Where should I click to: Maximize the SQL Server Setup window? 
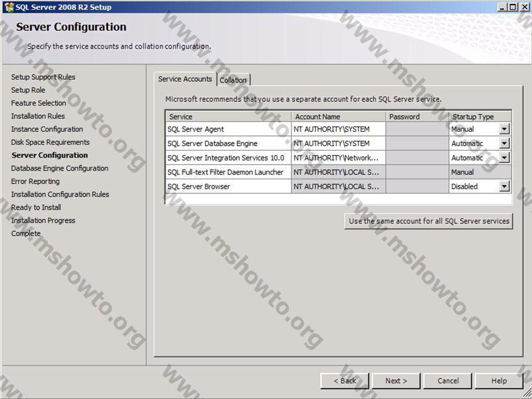(513, 7)
